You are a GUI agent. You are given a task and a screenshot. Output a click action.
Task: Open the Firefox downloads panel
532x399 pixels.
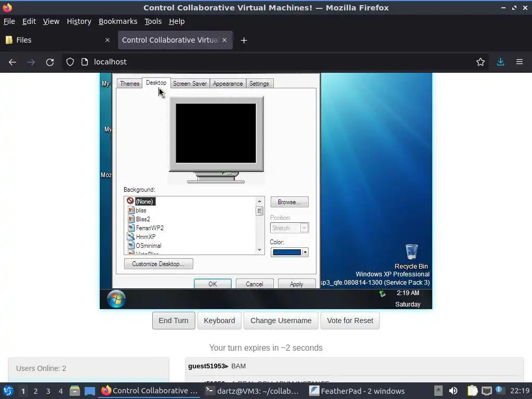tap(500, 62)
